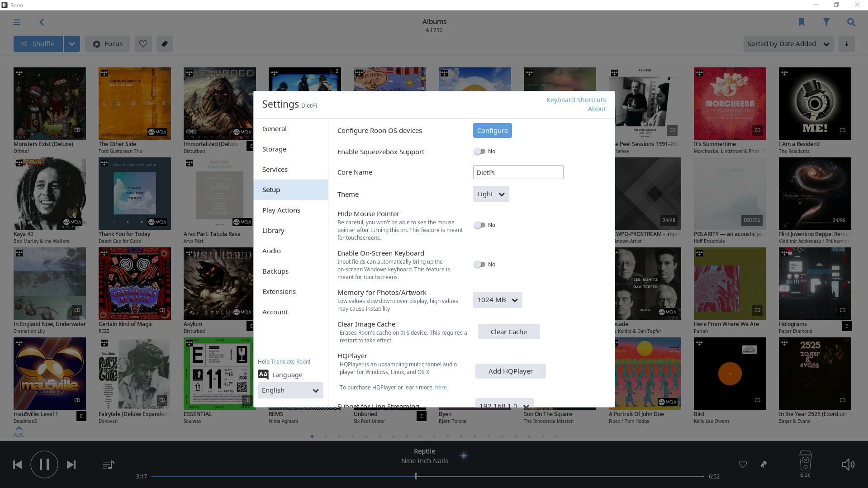The width and height of the screenshot is (868, 488).
Task: Favorite the playing track with the heart
Action: (x=743, y=464)
